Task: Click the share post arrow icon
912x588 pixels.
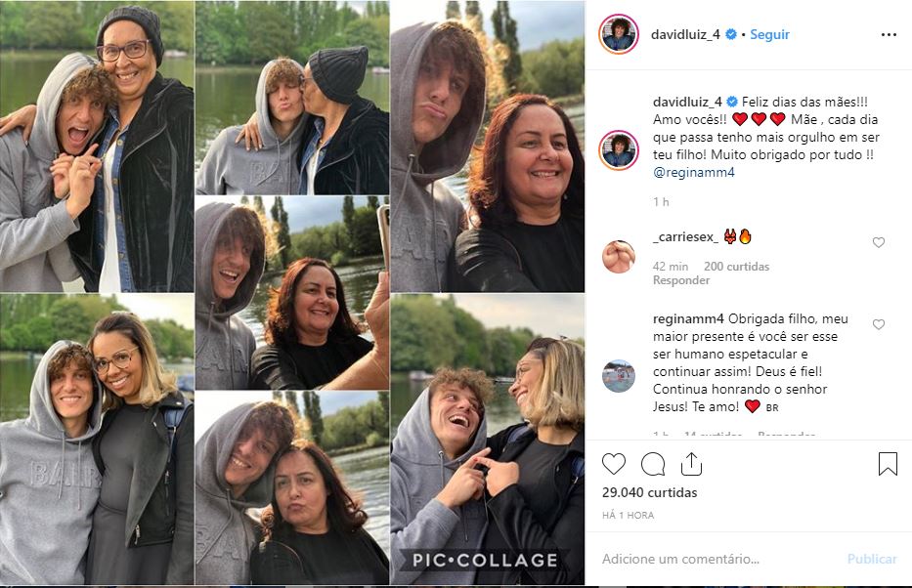Action: pyautogui.click(x=691, y=464)
